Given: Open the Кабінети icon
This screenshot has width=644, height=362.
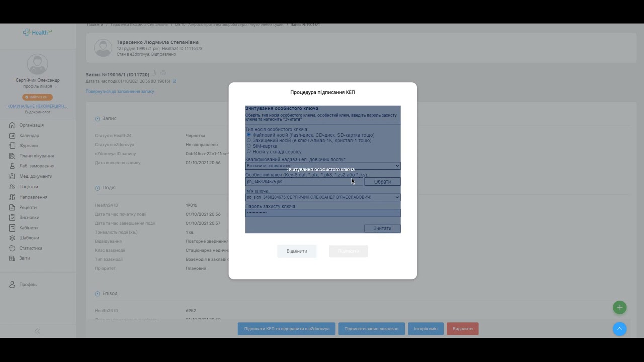Looking at the screenshot, I should pyautogui.click(x=12, y=228).
